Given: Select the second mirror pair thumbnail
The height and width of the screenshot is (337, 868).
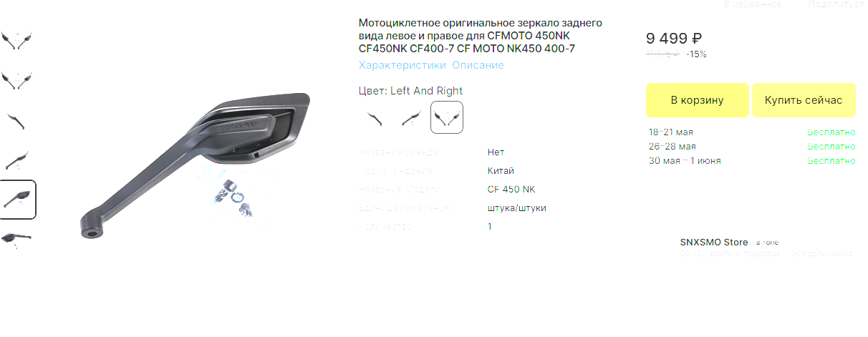Looking at the screenshot, I should click(17, 80).
